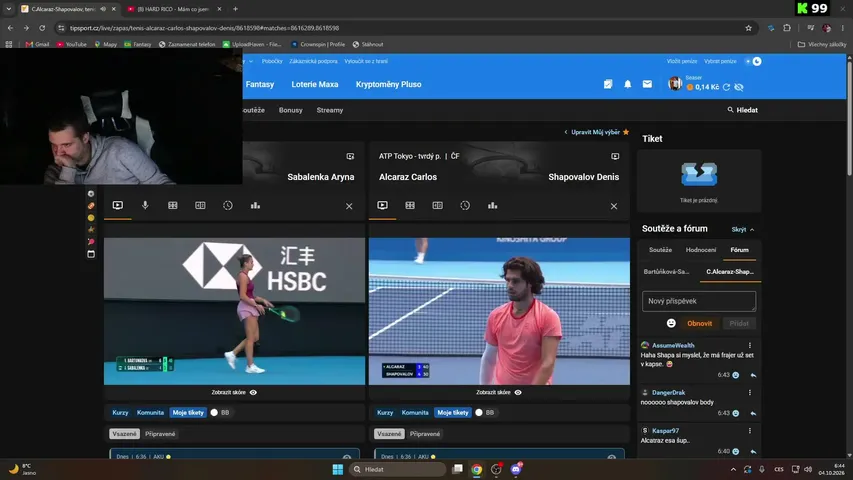Select the microphone audio commentary icon

click(x=145, y=206)
